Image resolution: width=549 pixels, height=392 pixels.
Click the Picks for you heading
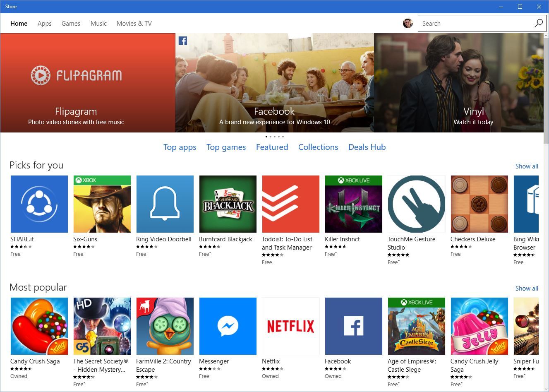(x=36, y=165)
